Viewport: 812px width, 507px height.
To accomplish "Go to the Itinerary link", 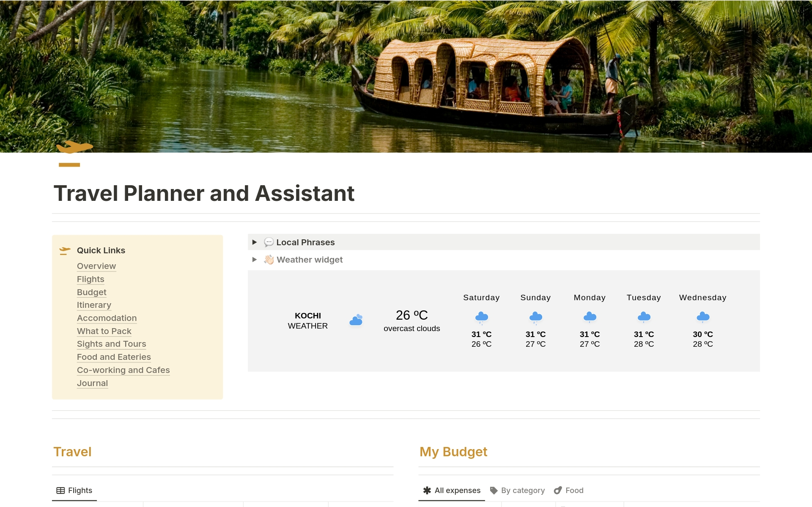I will point(94,305).
